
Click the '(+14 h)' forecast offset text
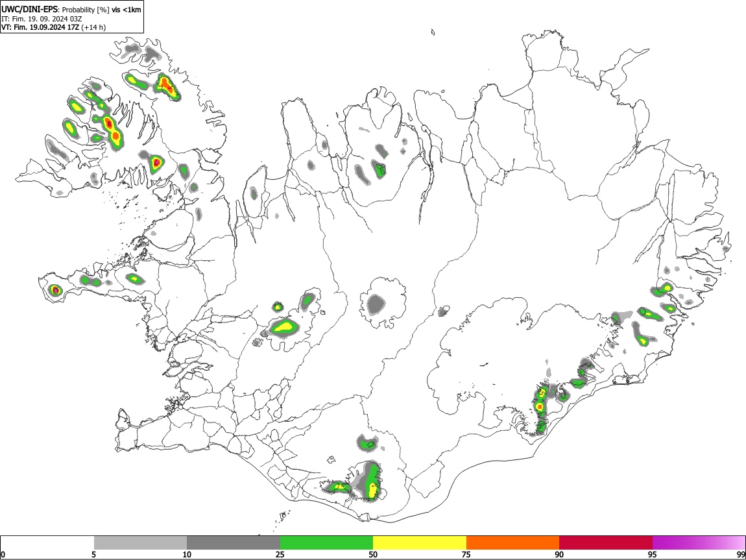(93, 27)
